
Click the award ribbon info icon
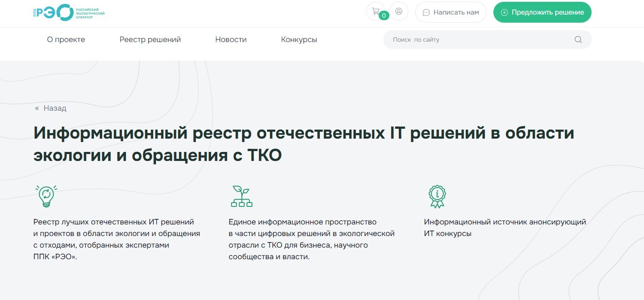(437, 197)
